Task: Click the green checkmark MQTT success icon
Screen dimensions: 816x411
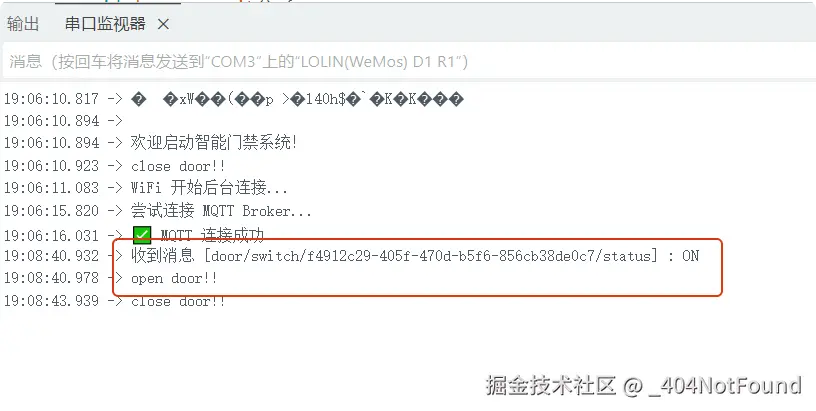Action: point(142,236)
